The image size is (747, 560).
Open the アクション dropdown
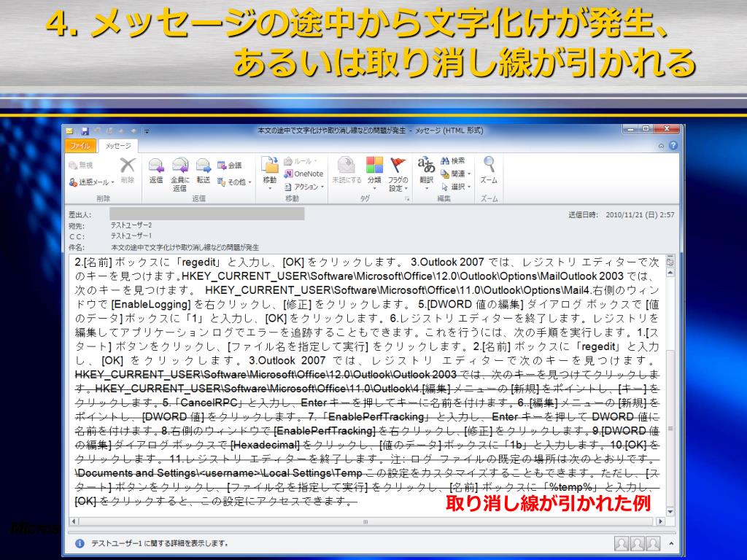[x=304, y=187]
